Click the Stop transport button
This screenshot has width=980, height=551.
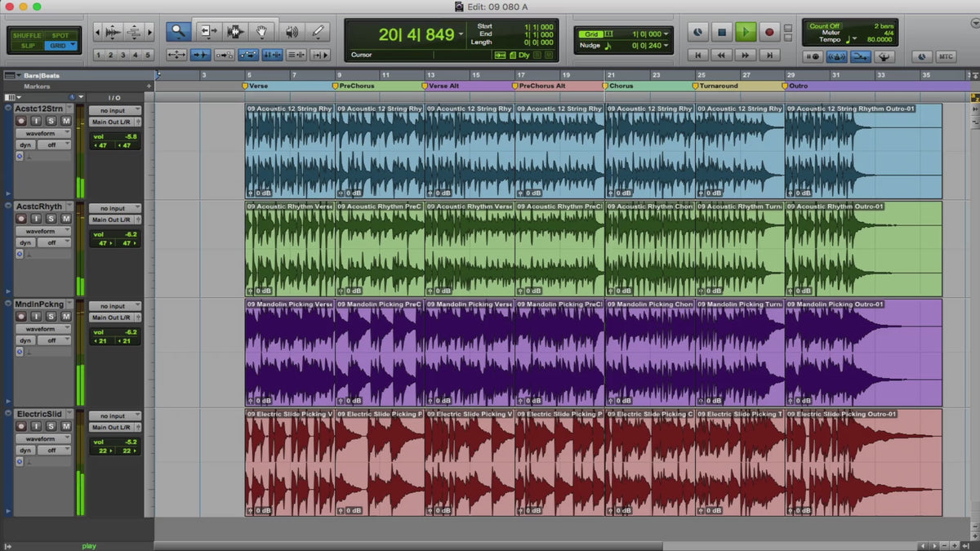click(x=721, y=33)
